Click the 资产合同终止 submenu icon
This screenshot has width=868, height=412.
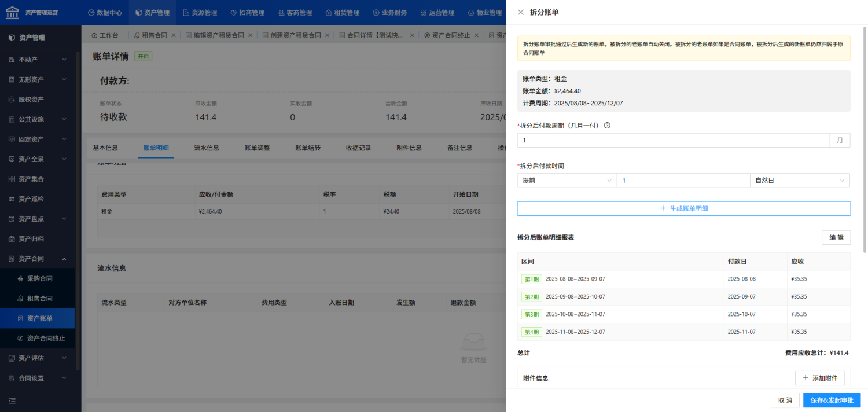point(20,338)
